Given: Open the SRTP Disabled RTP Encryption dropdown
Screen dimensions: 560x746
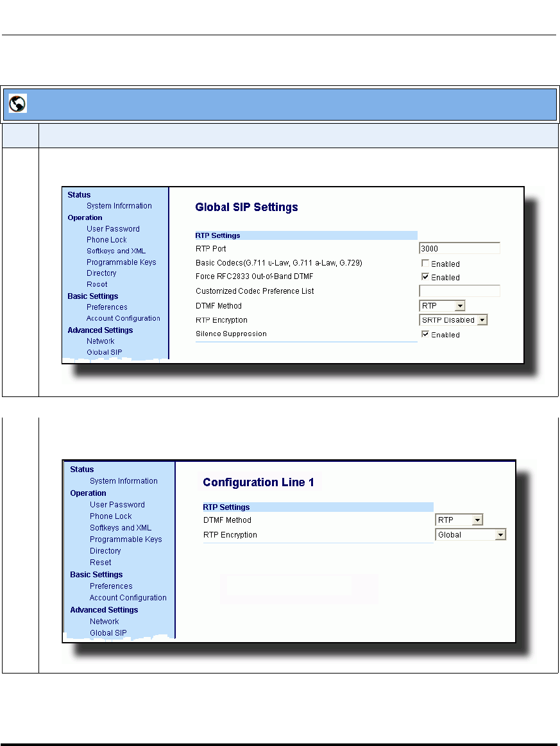Looking at the screenshot, I should click(x=453, y=319).
